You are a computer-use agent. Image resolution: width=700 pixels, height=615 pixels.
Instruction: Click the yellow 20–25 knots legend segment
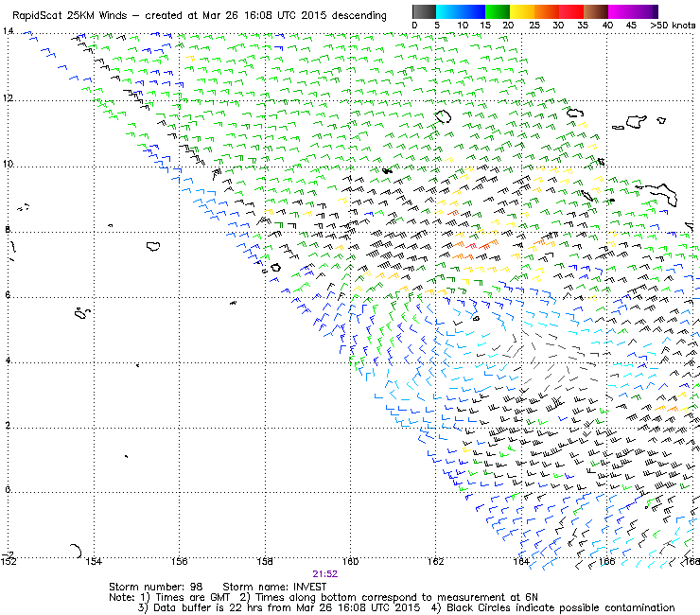pyautogui.click(x=522, y=11)
